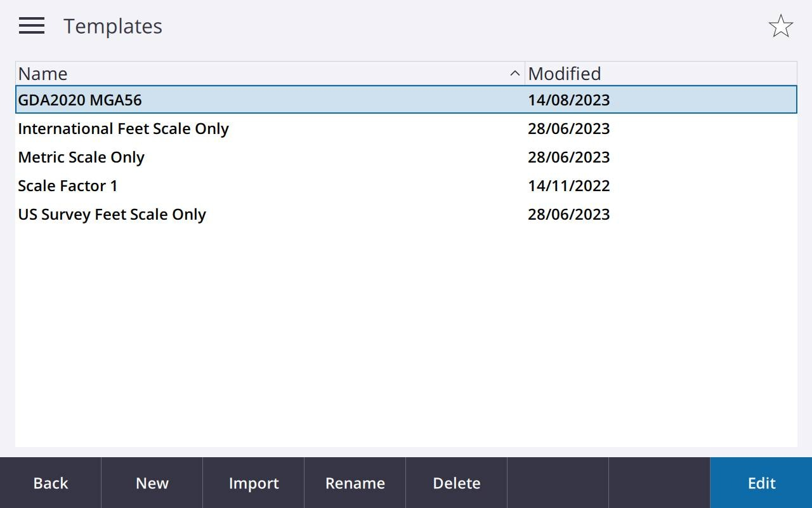
Task: Select the Metric Scale Only template
Action: [x=406, y=157]
